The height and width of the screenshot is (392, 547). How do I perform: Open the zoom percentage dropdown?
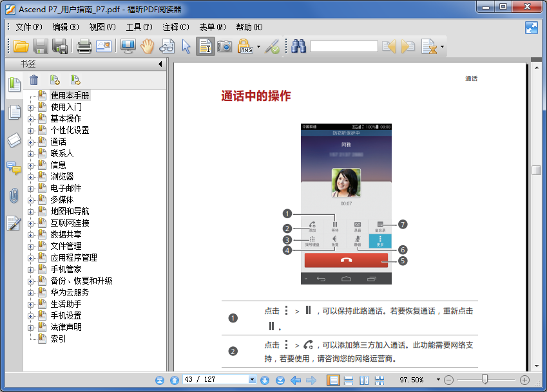tap(438, 380)
